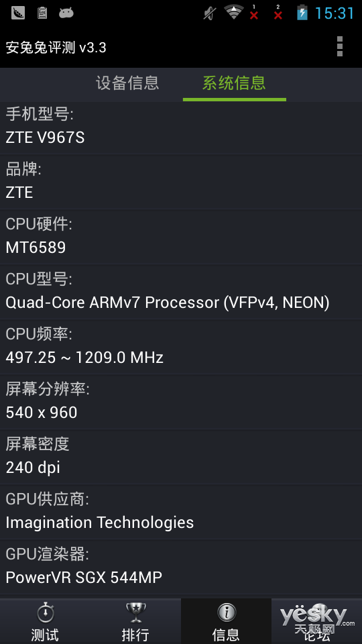The height and width of the screenshot is (644, 362).
Task: Tap the Android debug notification icon
Action: (66, 13)
